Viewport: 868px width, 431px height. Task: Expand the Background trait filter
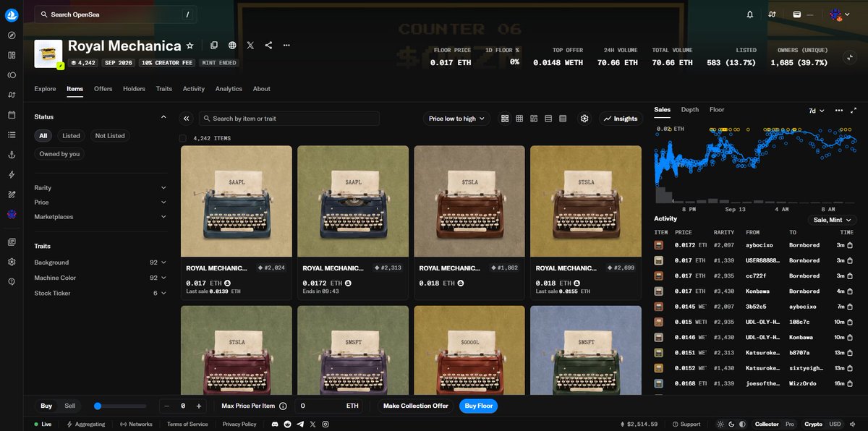(101, 263)
